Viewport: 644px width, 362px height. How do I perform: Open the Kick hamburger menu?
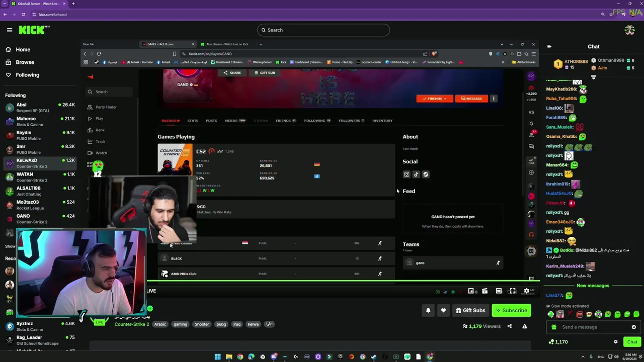[9, 30]
